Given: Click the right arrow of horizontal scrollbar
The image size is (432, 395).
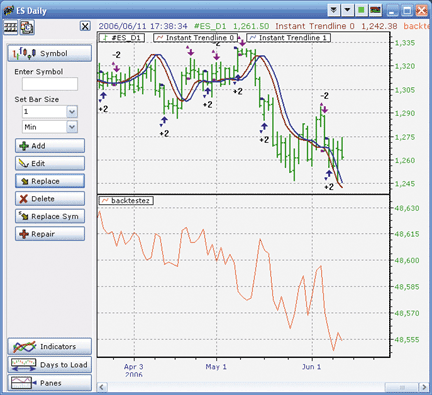Looking at the screenshot, I should click(424, 387).
